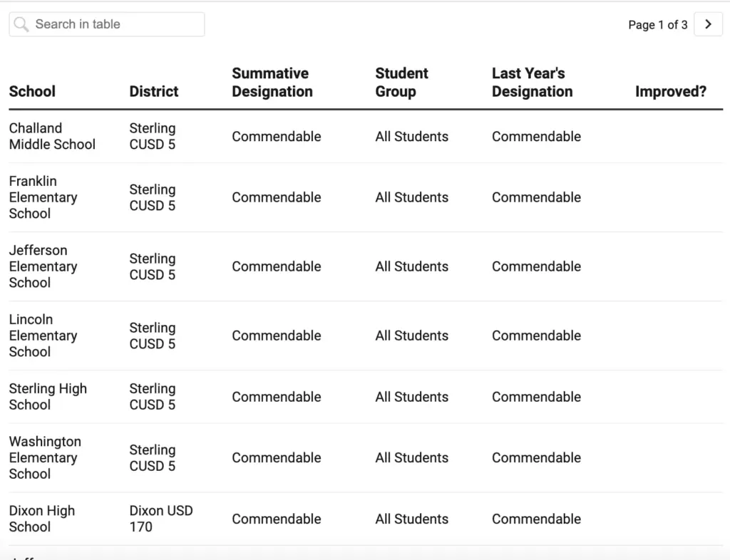Image resolution: width=730 pixels, height=560 pixels.
Task: Select the Lincoln Elementary School entry
Action: 43,336
